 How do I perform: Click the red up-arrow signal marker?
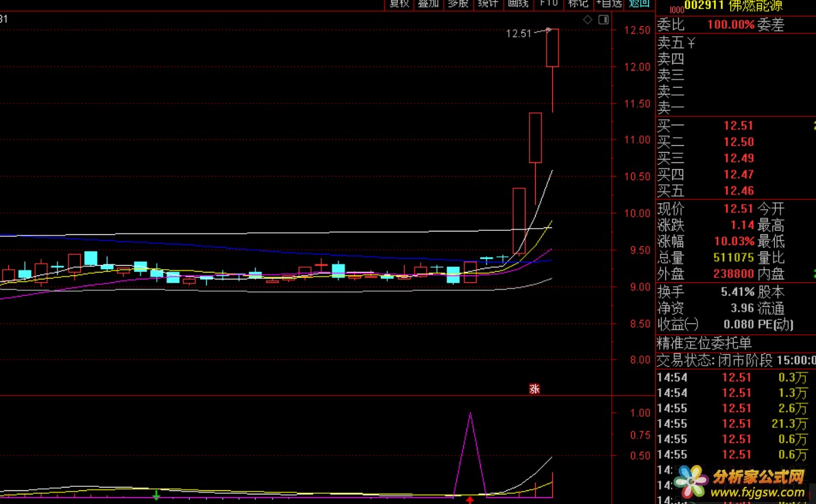(x=470, y=500)
